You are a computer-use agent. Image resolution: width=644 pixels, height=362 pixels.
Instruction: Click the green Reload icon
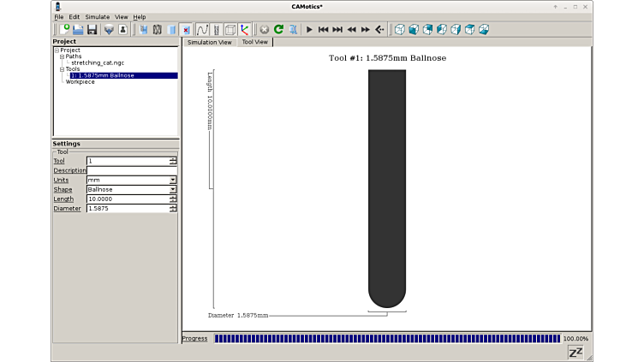(278, 29)
